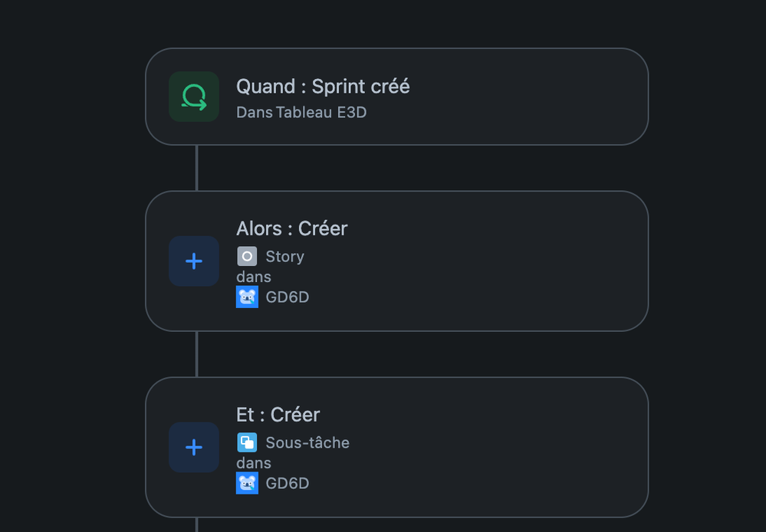Click the connector line below Et : Créer card
Screen dimensions: 766x532
point(197,524)
